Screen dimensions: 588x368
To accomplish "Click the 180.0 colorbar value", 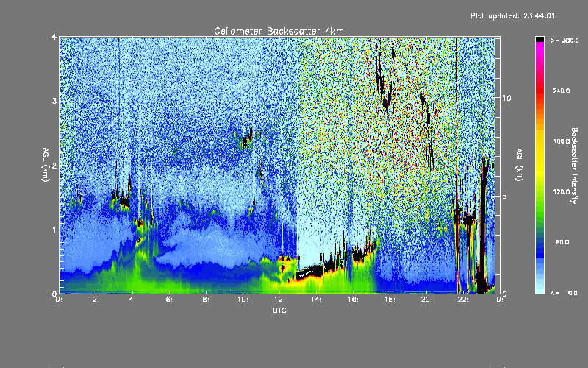I will click(x=562, y=141).
